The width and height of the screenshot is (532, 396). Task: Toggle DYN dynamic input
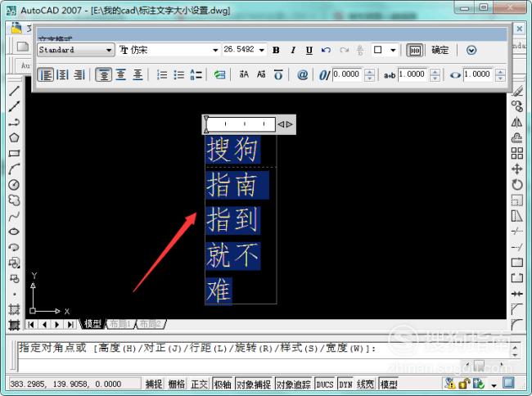[345, 384]
